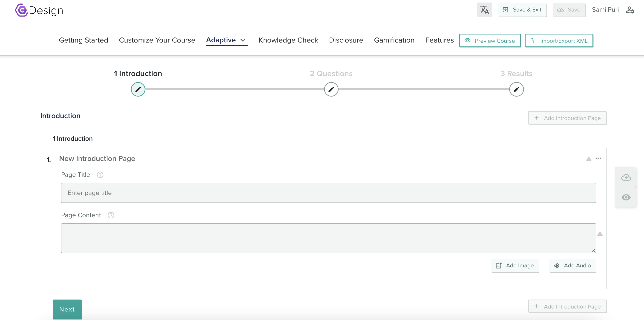This screenshot has height=320, width=644.
Task: Click the Preview Course button
Action: click(x=490, y=40)
